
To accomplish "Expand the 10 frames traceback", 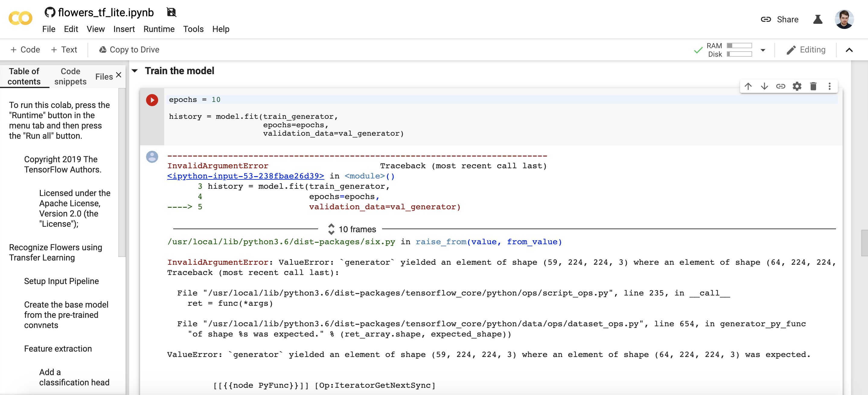I will [353, 229].
